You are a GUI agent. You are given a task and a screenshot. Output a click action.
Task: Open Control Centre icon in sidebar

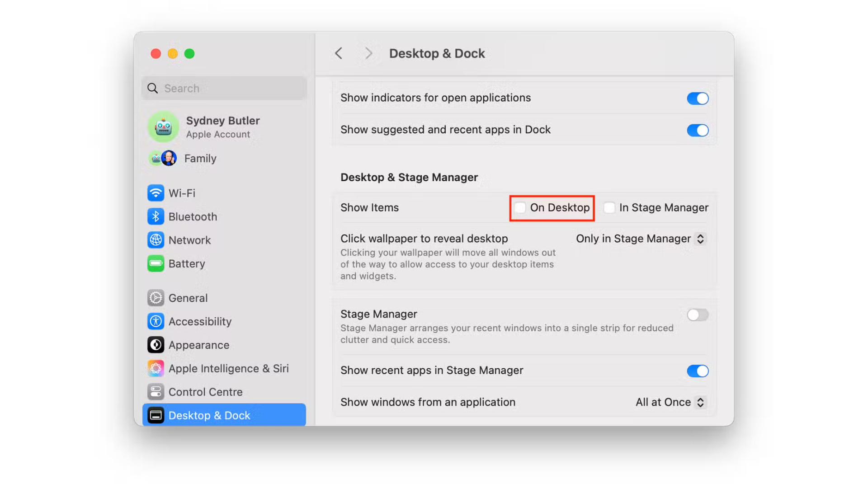[x=156, y=392]
